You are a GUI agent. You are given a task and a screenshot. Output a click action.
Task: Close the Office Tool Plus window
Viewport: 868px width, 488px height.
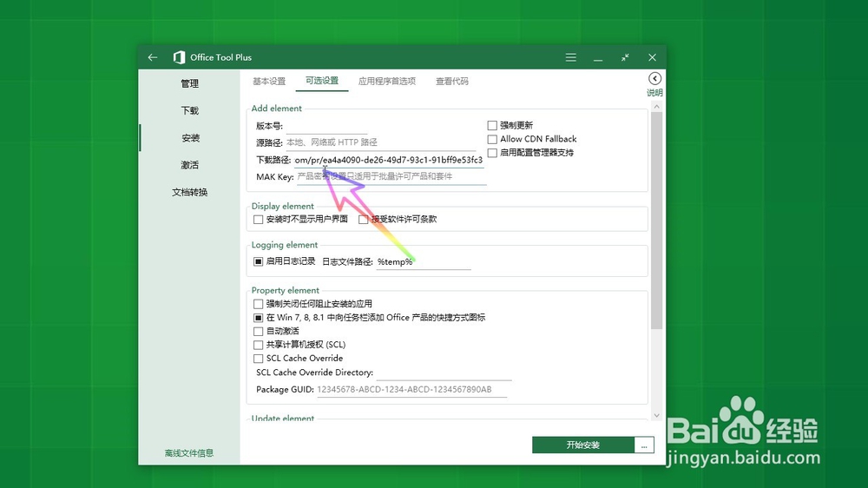click(652, 57)
